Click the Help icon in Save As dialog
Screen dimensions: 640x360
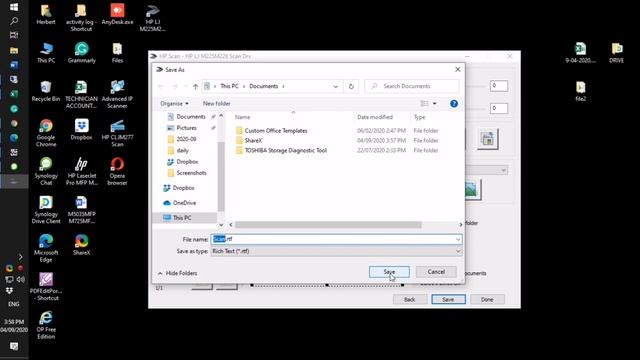[x=453, y=104]
